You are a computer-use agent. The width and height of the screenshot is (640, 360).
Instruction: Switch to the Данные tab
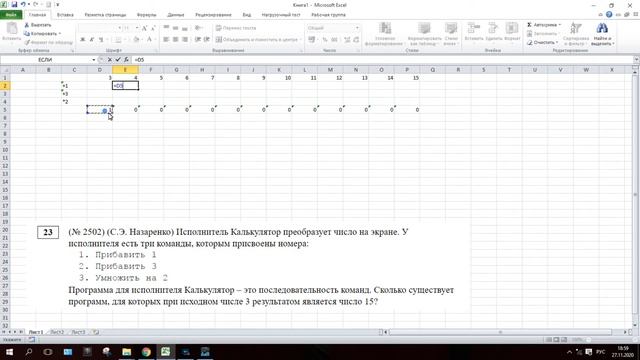point(176,15)
